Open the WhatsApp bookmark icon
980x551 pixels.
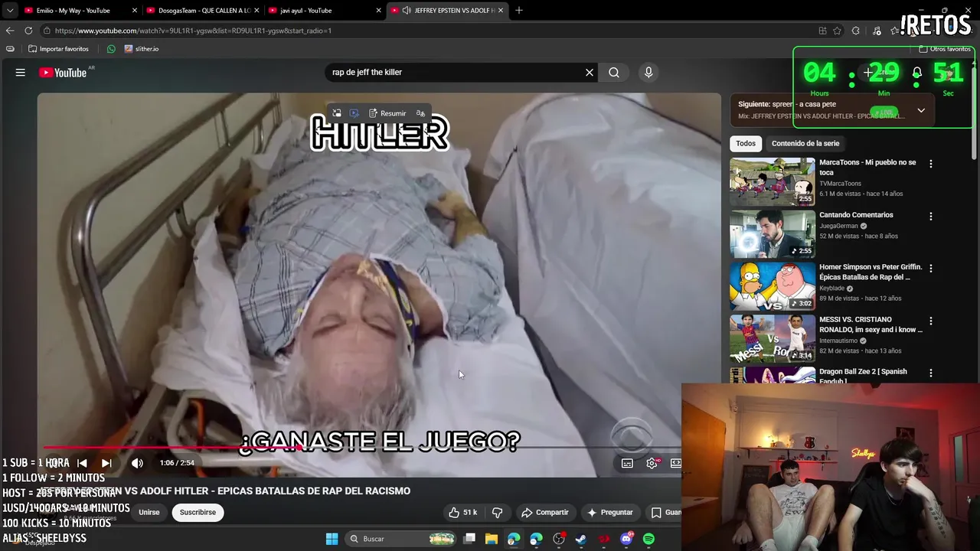pyautogui.click(x=111, y=49)
